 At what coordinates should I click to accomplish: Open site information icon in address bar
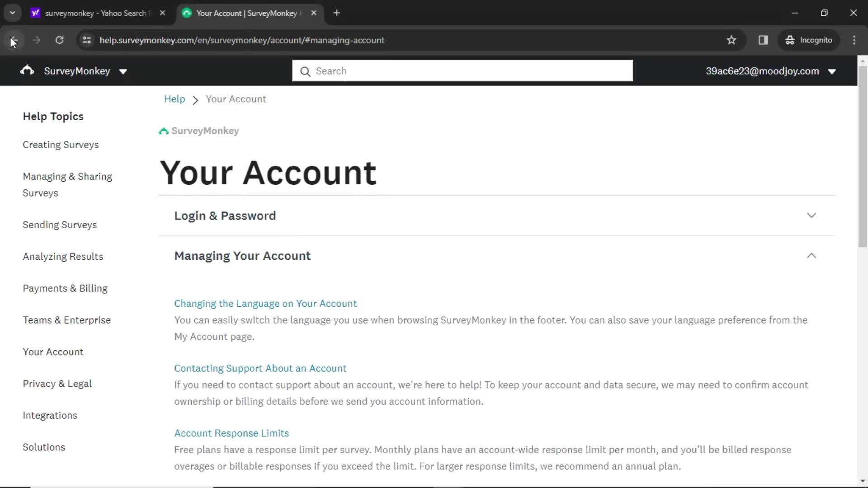pos(87,40)
